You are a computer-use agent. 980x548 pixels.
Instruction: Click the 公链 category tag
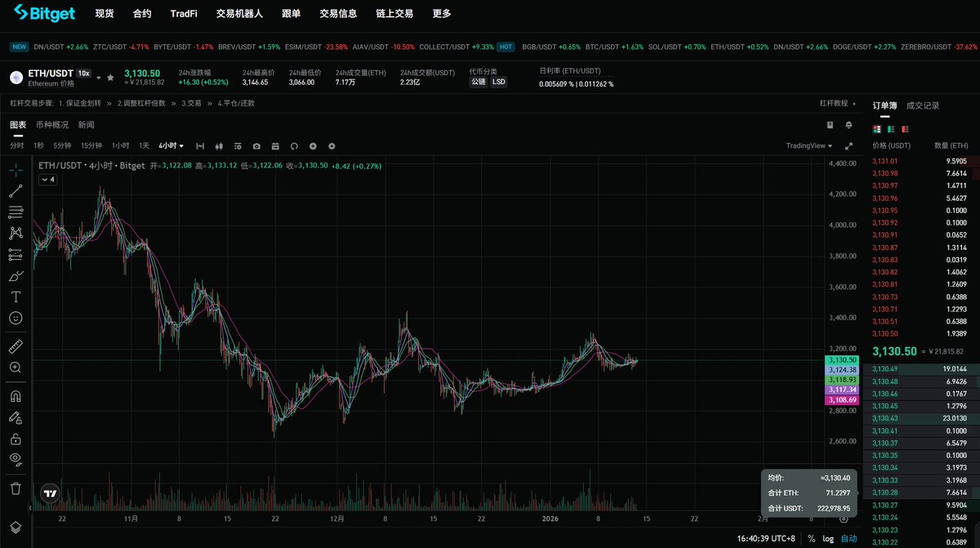[x=478, y=82]
